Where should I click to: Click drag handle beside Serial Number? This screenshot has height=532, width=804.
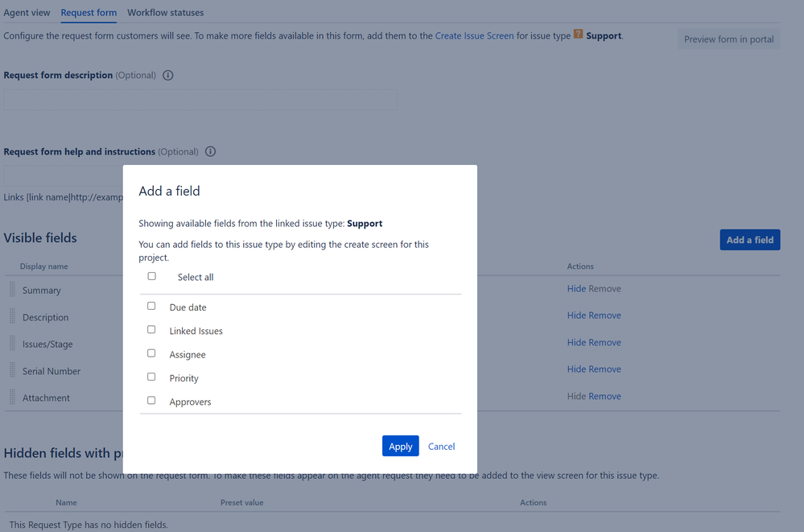pyautogui.click(x=12, y=369)
